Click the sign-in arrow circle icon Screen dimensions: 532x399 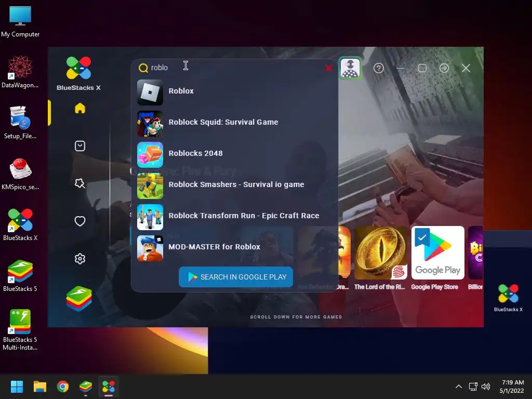(x=444, y=68)
